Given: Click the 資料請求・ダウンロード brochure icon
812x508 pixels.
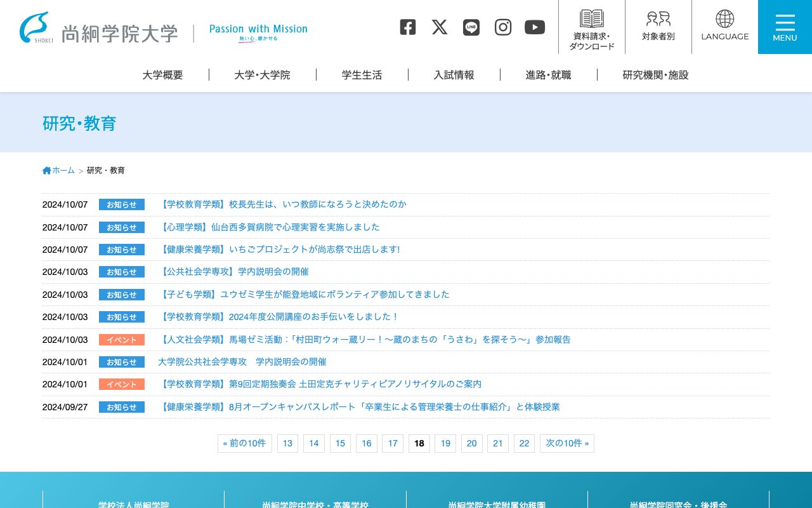Looking at the screenshot, I should pyautogui.click(x=591, y=27).
